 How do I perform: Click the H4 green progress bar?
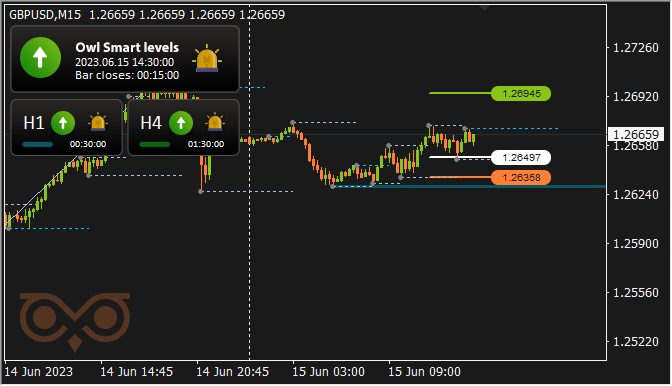155,144
